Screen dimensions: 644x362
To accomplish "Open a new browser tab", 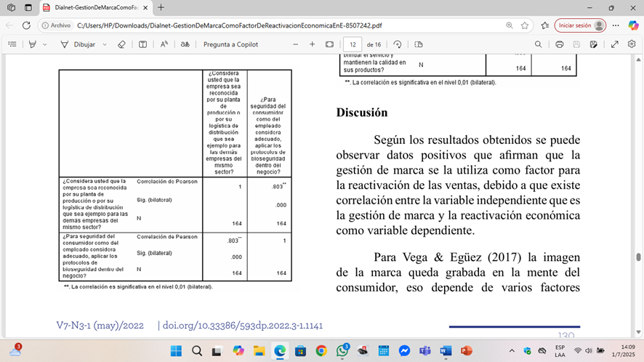I will 161,7.
